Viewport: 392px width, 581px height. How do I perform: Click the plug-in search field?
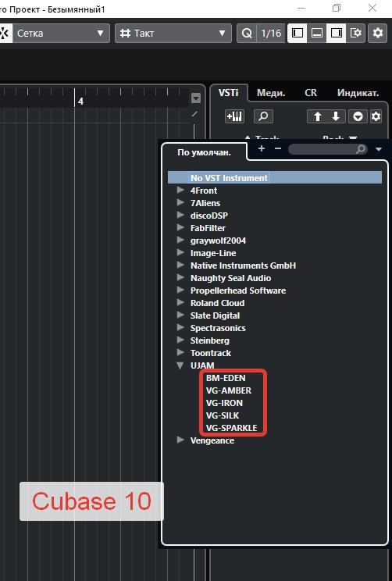pos(327,149)
